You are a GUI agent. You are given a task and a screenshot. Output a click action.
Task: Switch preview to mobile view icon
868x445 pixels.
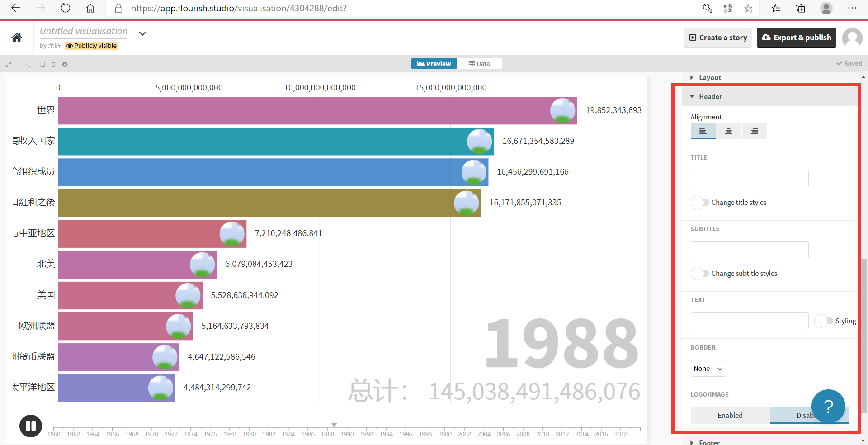pos(53,64)
